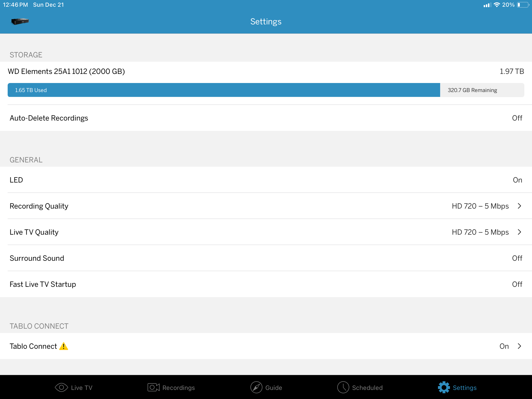
Task: Open Live TV eye icon
Action: coord(61,388)
